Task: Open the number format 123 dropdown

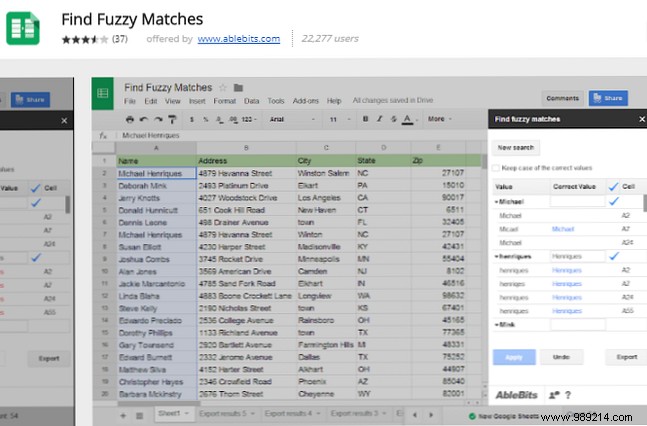Action: click(x=249, y=119)
